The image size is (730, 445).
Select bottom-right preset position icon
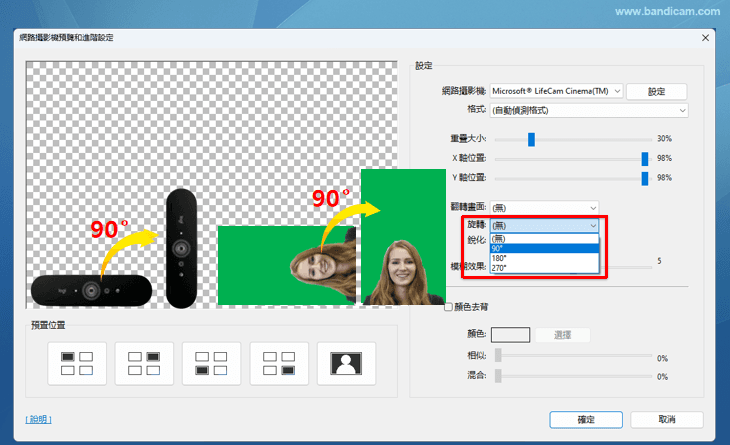click(278, 363)
